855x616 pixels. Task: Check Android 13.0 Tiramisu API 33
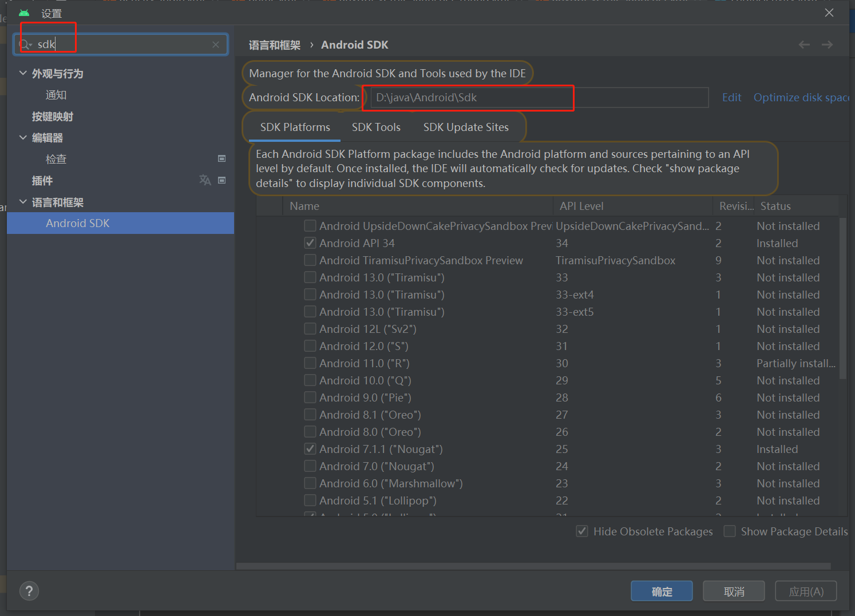point(310,277)
